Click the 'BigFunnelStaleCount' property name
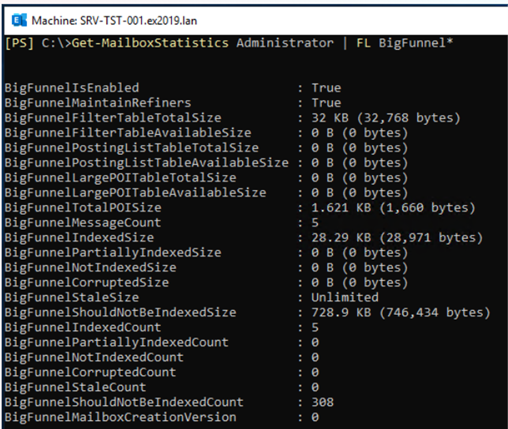 75,387
